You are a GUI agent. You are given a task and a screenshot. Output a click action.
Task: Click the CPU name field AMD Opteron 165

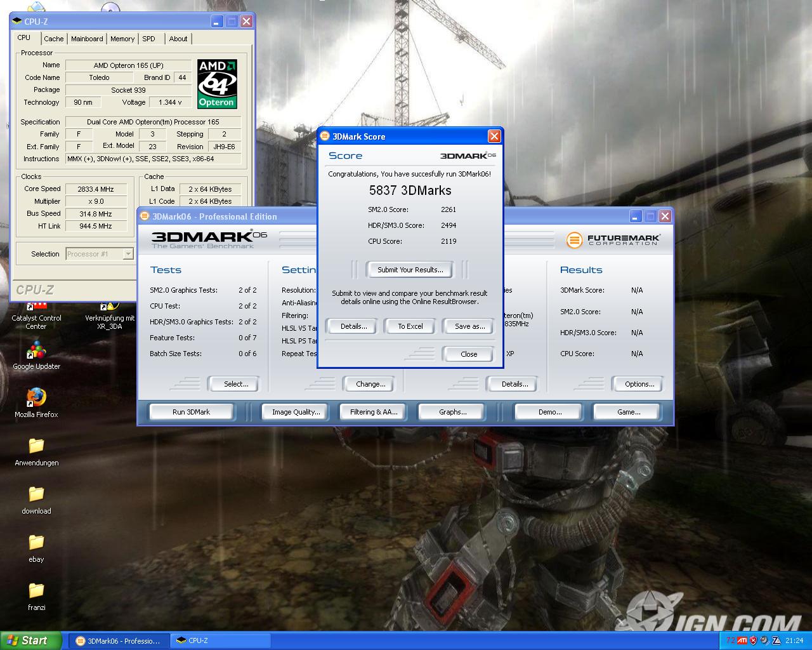pyautogui.click(x=128, y=65)
